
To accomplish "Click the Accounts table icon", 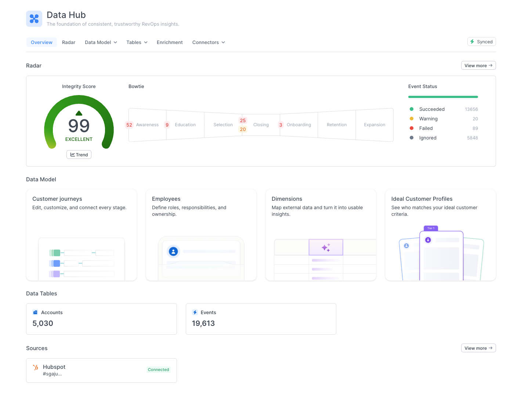I will click(35, 312).
